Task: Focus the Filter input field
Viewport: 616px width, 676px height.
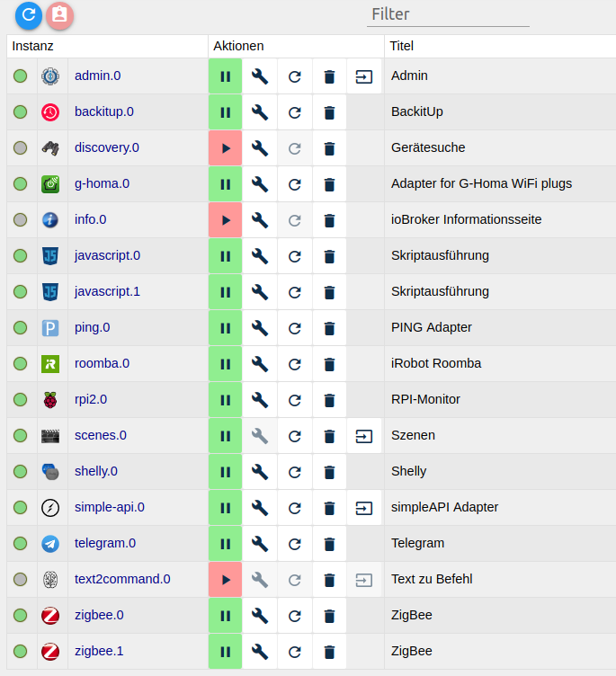Action: [448, 14]
